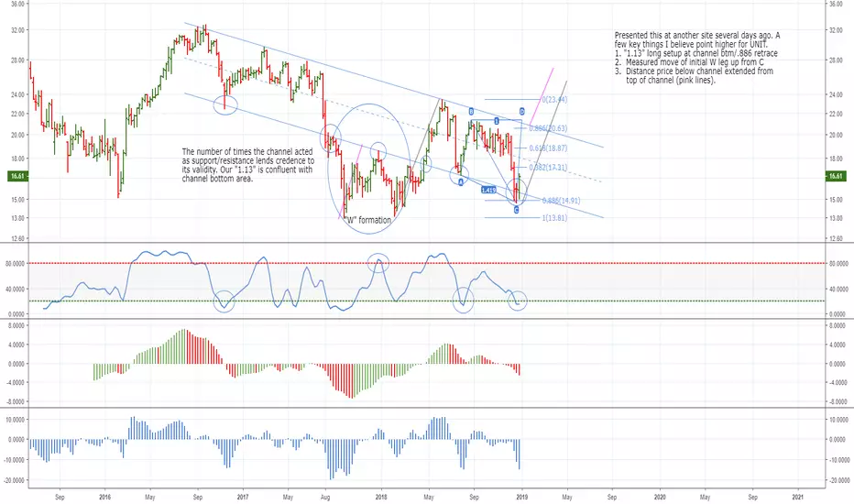Click pattern point label C below the low
This screenshot has height=504, width=854.
click(516, 210)
